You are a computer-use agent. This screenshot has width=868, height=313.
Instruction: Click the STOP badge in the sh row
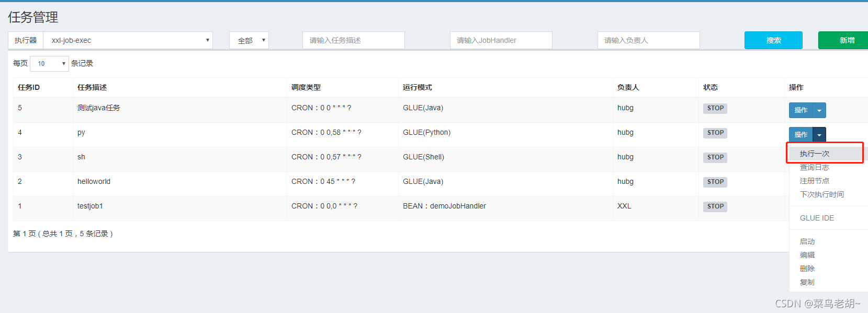coord(715,157)
